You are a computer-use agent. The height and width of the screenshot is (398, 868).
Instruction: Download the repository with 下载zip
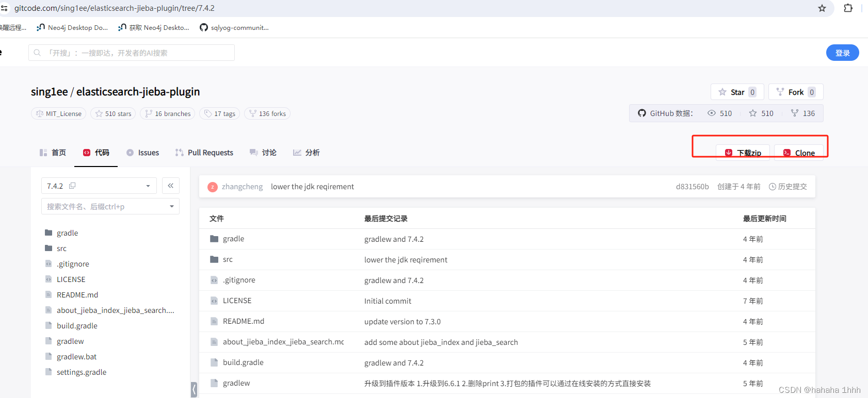coord(743,153)
